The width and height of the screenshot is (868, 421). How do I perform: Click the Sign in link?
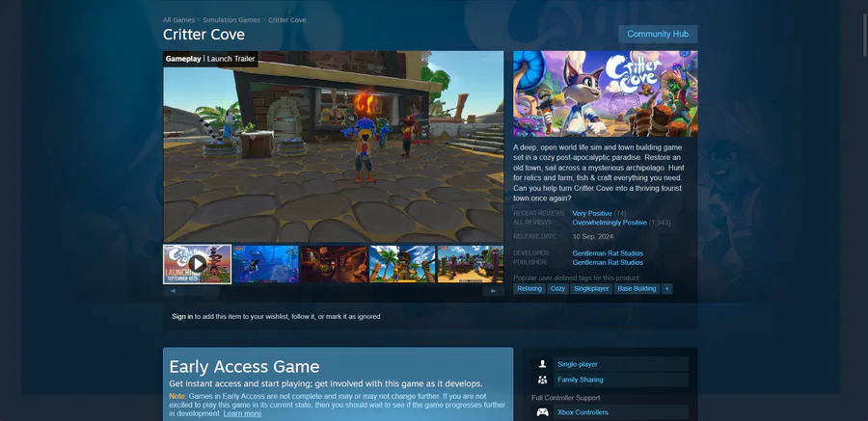coord(182,316)
